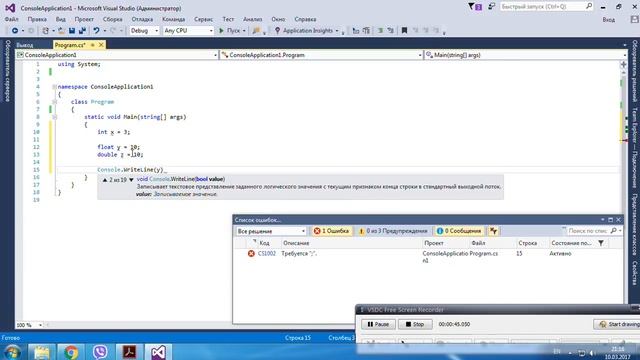Toggle the 0 из 3 Предупреждения filter

click(393, 231)
